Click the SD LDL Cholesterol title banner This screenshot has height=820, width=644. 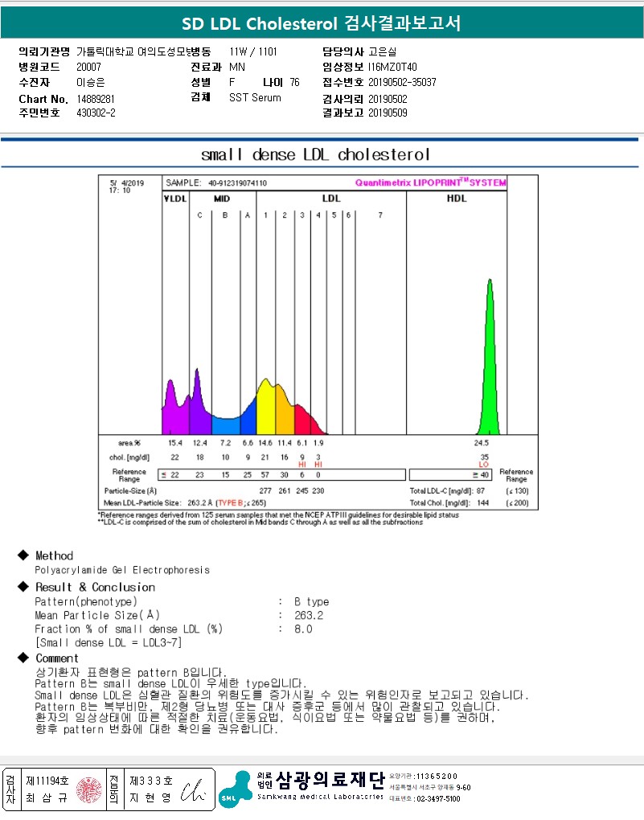(322, 23)
